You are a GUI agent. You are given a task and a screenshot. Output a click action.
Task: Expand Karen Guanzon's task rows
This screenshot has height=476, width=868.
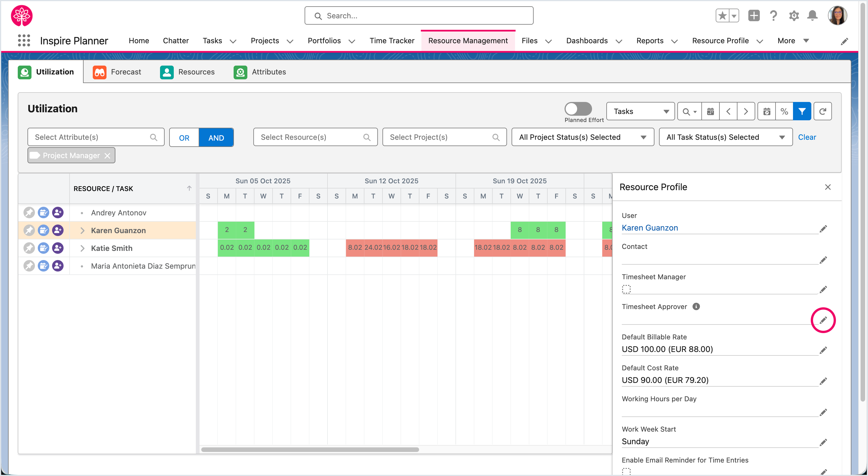82,231
